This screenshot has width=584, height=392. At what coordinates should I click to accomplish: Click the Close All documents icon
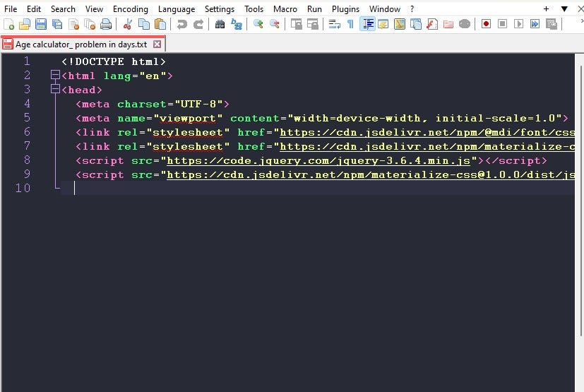click(90, 24)
